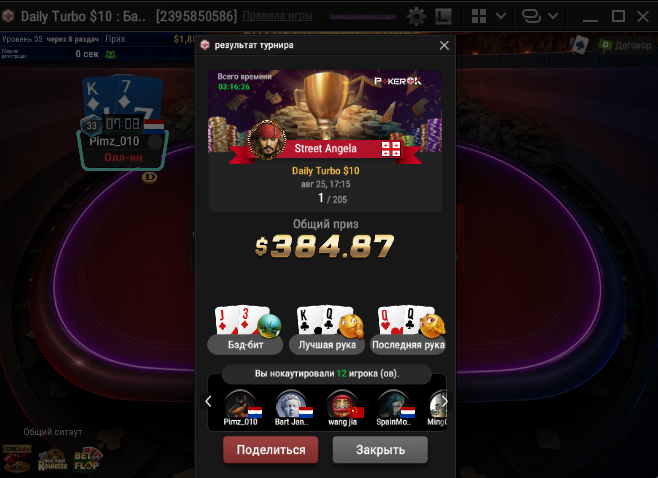Open the Roulette mini-game icon

(52, 460)
